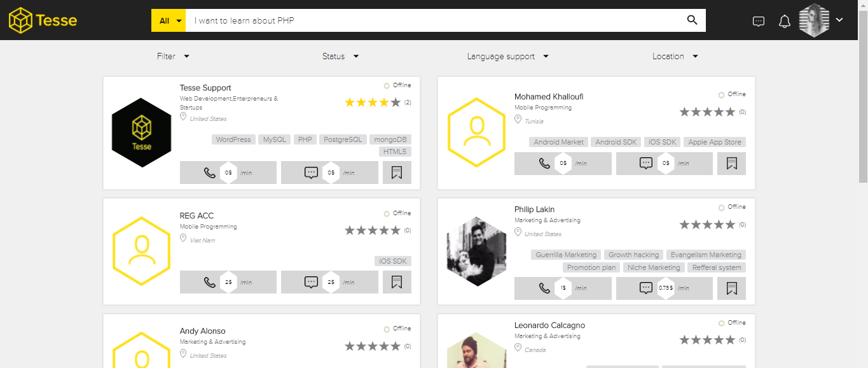This screenshot has width=868, height=368.
Task: Bookmark Philip Lakin profile
Action: click(731, 288)
